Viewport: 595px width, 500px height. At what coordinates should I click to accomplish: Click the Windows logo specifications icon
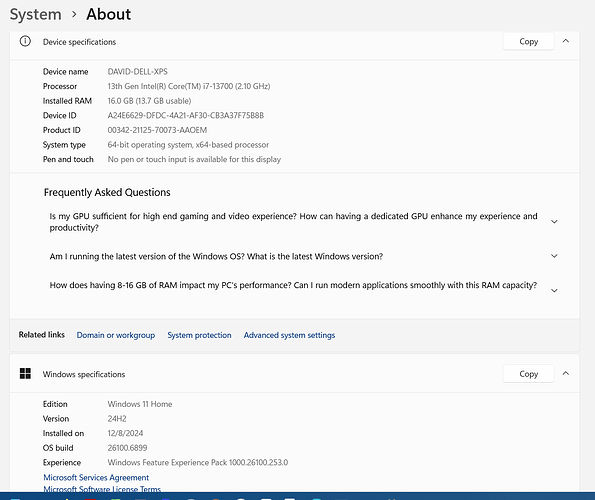click(x=25, y=373)
